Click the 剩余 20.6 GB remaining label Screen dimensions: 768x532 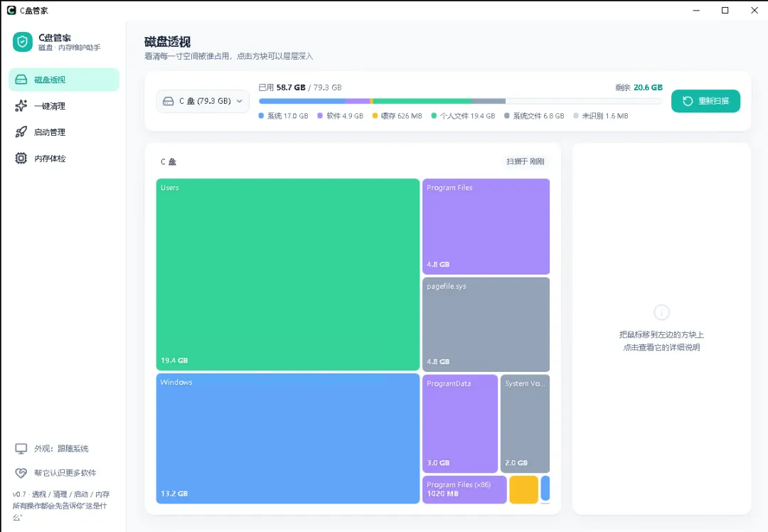coord(639,87)
